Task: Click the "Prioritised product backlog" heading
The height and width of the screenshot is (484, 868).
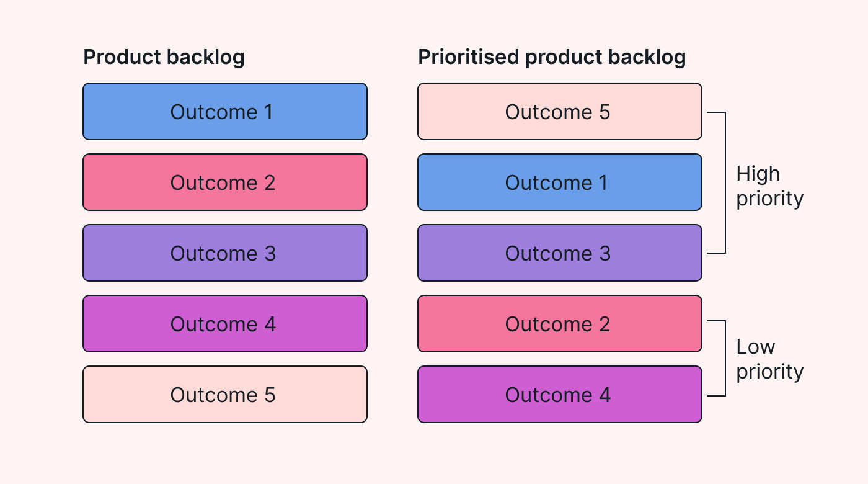Action: point(552,57)
